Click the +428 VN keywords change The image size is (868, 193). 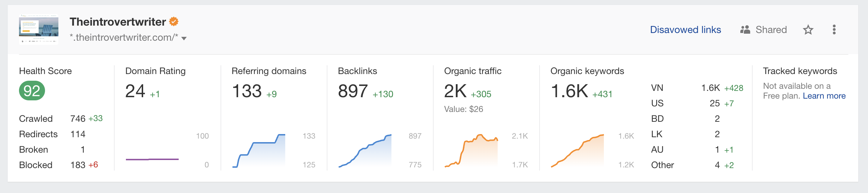point(734,88)
